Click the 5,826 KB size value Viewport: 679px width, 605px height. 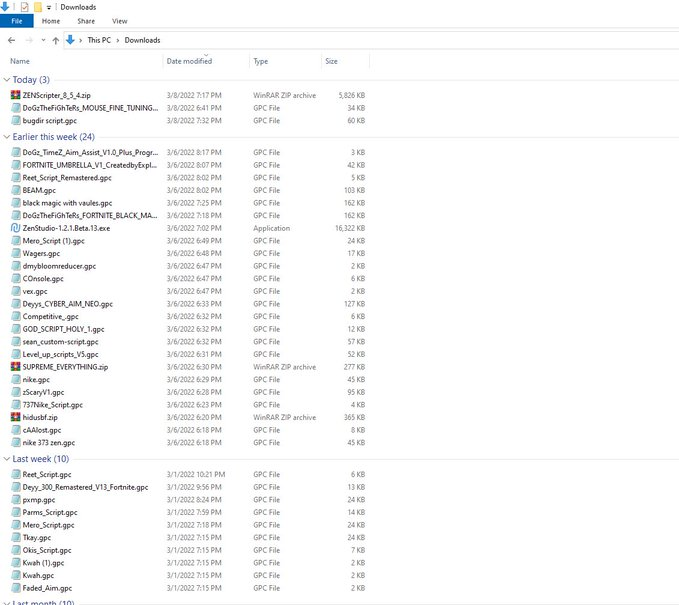click(352, 95)
